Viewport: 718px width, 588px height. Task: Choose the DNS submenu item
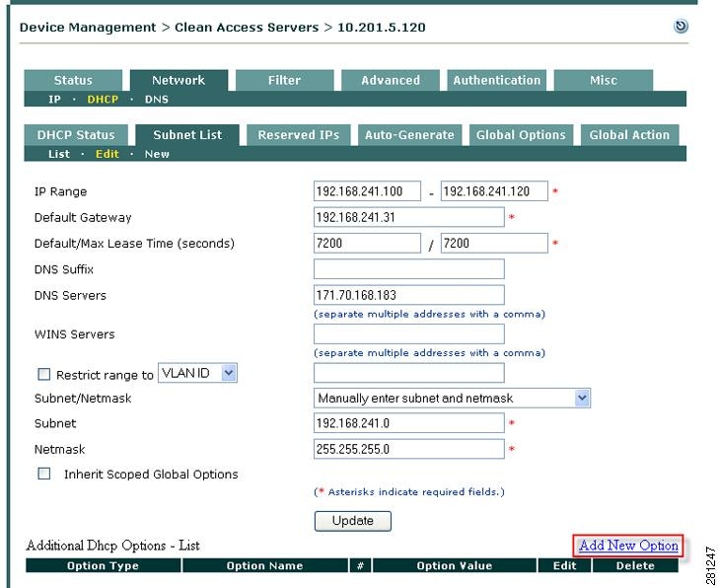(x=157, y=99)
